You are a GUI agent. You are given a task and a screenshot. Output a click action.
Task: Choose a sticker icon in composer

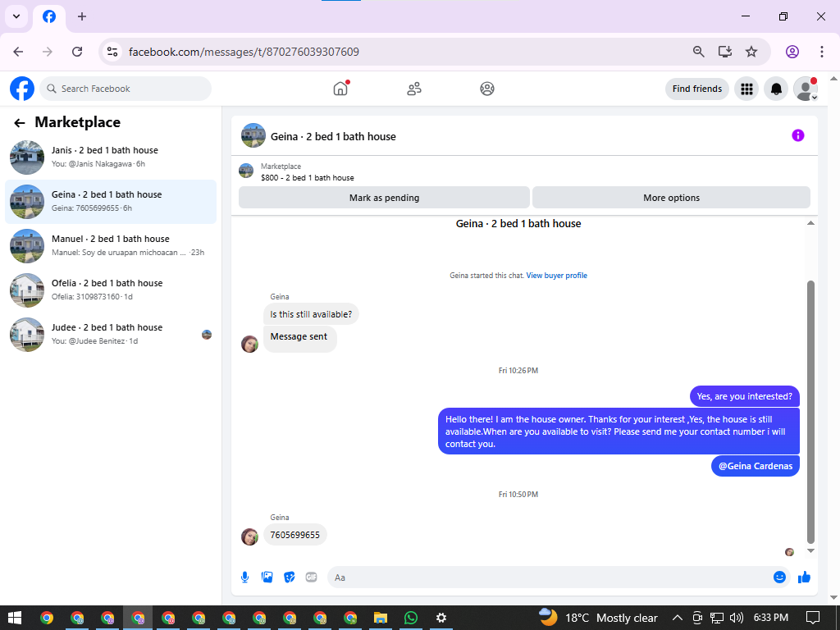coord(290,577)
